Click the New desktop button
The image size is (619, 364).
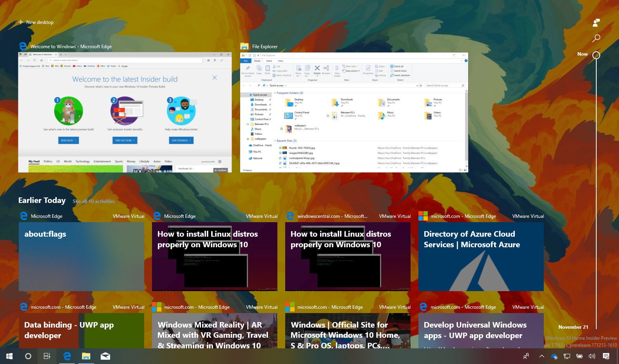tap(36, 22)
